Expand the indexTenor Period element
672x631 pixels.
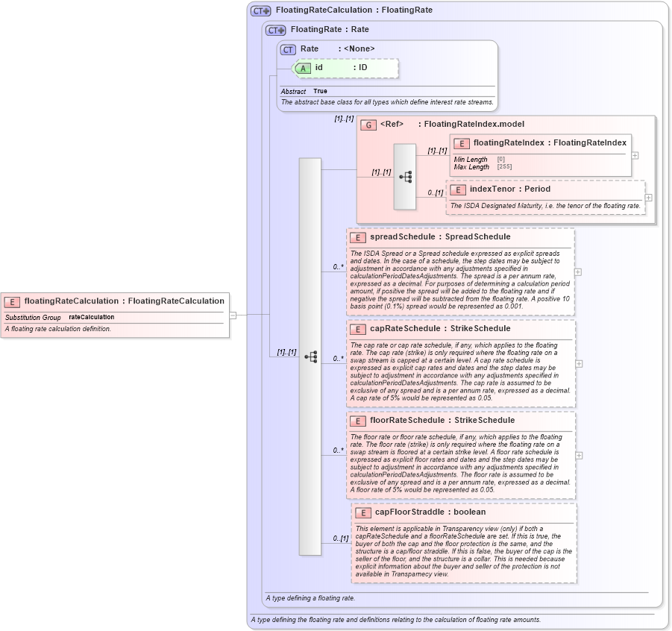pyautogui.click(x=649, y=197)
